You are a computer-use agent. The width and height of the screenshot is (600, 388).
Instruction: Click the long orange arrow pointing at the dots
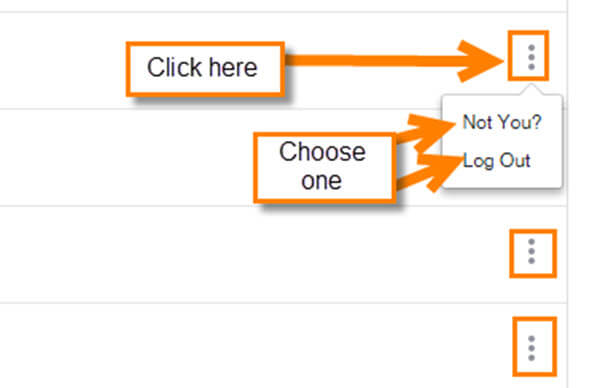pyautogui.click(x=394, y=60)
